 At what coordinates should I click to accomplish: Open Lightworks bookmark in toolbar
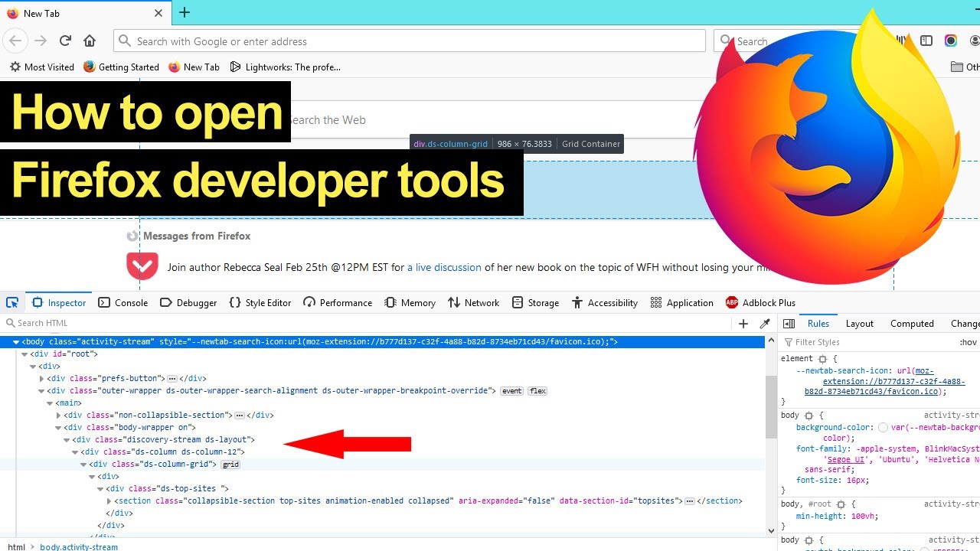coord(284,67)
